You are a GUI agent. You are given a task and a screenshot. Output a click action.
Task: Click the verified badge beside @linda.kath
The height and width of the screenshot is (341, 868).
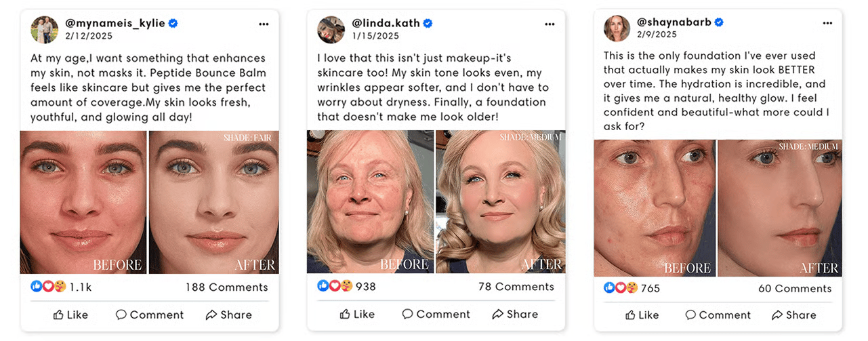click(428, 23)
